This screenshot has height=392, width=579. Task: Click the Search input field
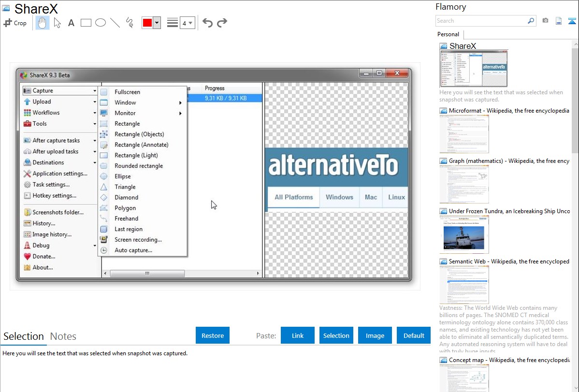[x=481, y=21]
